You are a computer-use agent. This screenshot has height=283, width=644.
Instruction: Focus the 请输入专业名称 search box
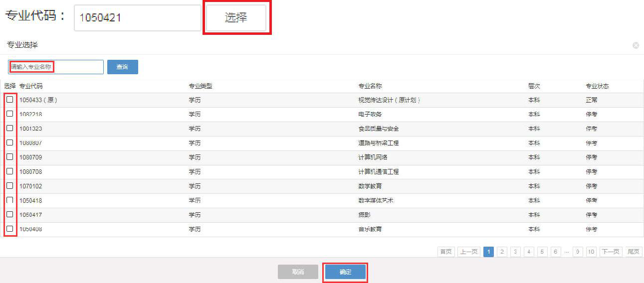(x=55, y=67)
